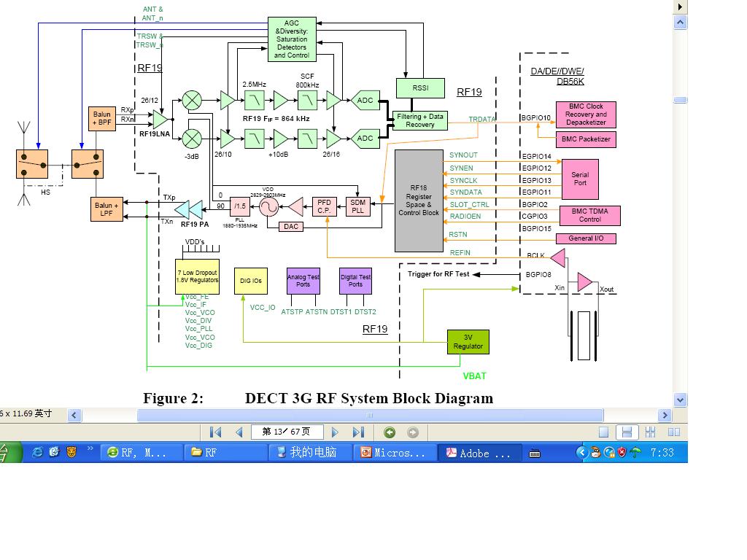Click the black arrow above the vertical scrollbar
Screen dimensions: 747x560
pos(681,7)
